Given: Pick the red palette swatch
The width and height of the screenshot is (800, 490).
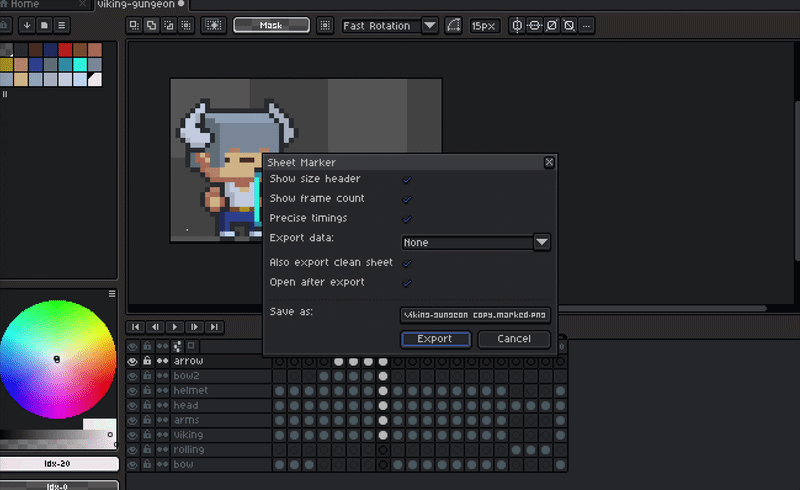Looking at the screenshot, I should tap(65, 50).
